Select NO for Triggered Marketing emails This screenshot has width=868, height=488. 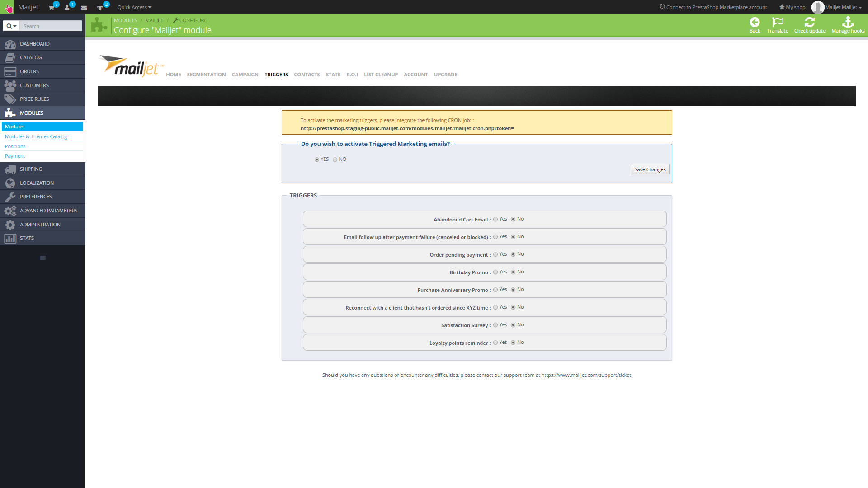pyautogui.click(x=335, y=160)
